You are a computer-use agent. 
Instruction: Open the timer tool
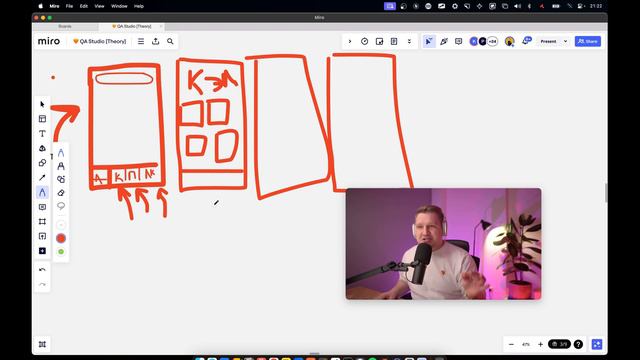(x=364, y=41)
